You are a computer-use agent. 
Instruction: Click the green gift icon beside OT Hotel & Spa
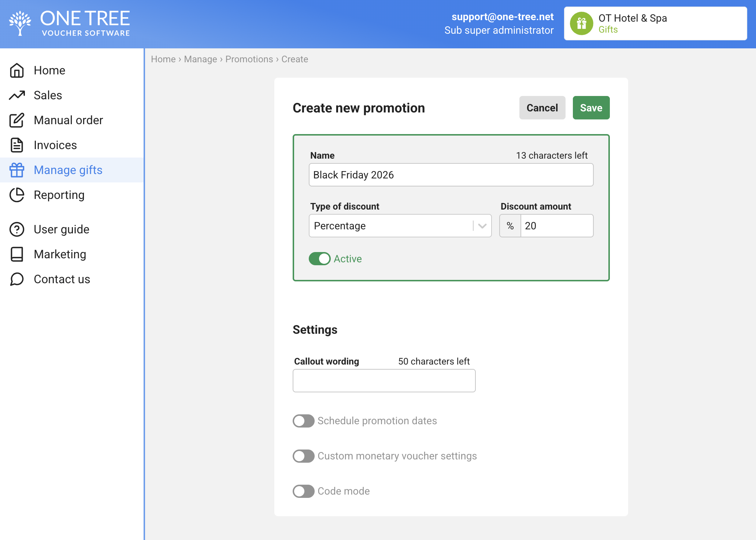[582, 23]
